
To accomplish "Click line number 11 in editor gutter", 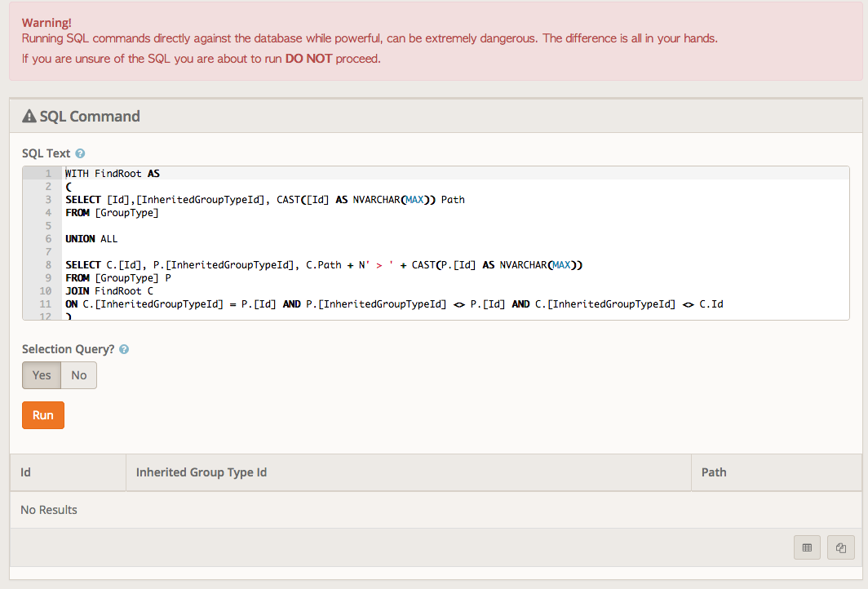I will click(46, 304).
